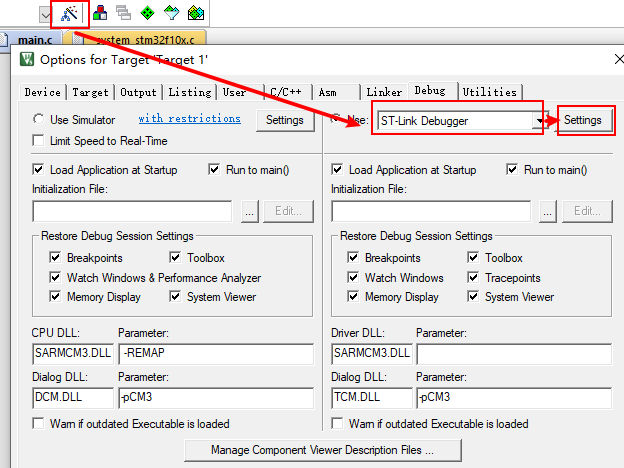Open the 'with restrictions' link
Image resolution: width=624 pixels, height=468 pixels.
(189, 119)
